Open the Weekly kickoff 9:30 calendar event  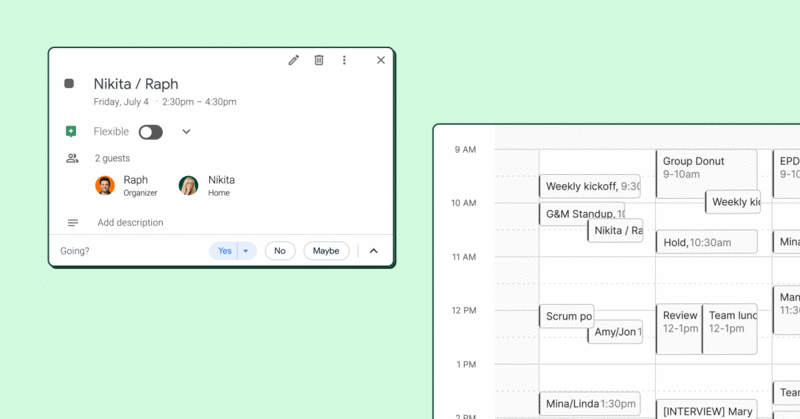(x=590, y=186)
